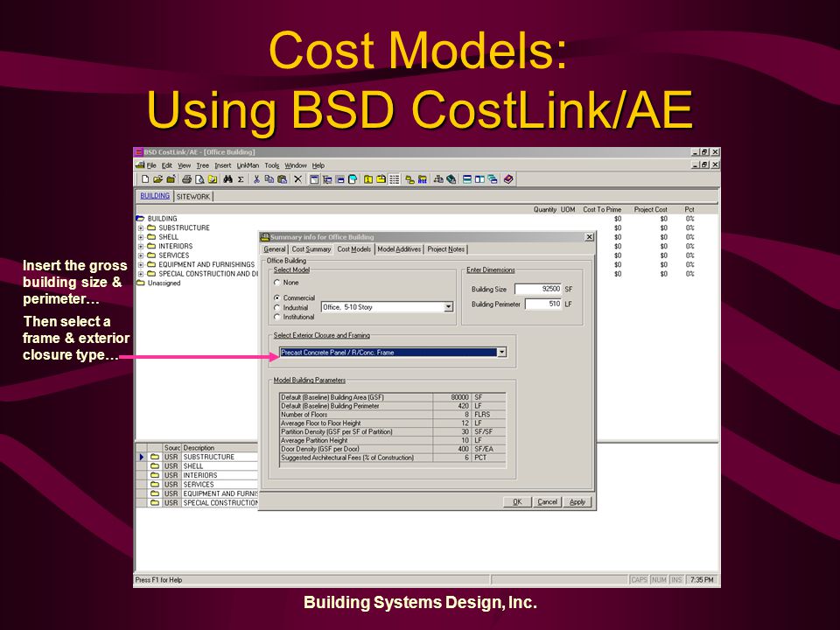Click the Description column header
This screenshot has height=630, width=840.
tap(220, 448)
